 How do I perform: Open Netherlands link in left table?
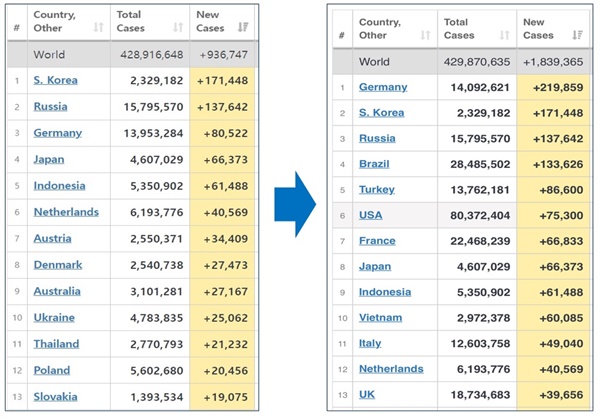[x=66, y=212]
